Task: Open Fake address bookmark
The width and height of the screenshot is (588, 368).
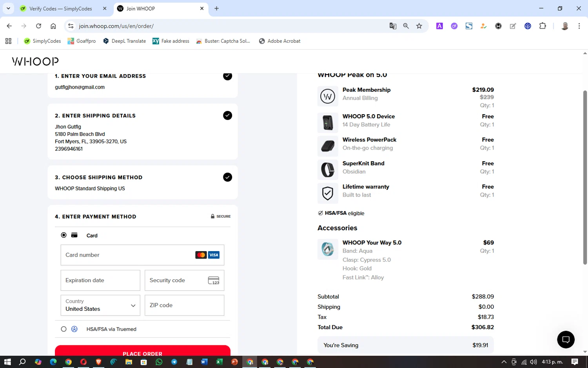Action: [x=171, y=41]
